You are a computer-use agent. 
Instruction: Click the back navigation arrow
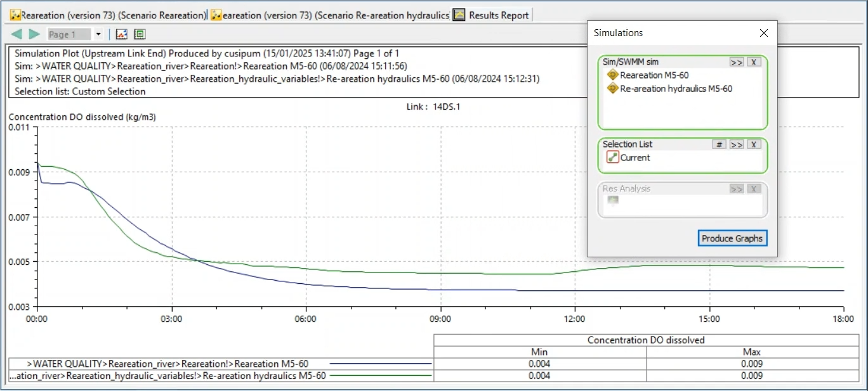(16, 34)
